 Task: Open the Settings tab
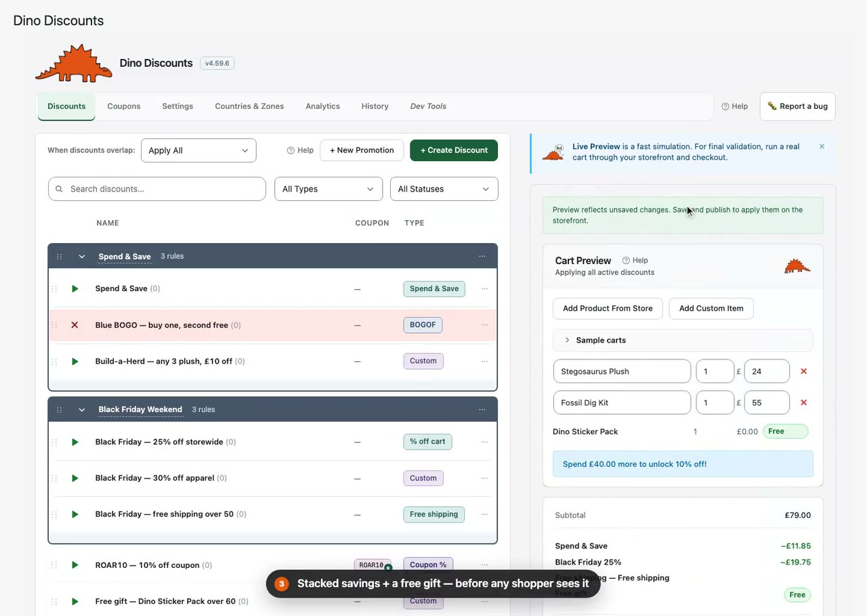click(x=177, y=106)
